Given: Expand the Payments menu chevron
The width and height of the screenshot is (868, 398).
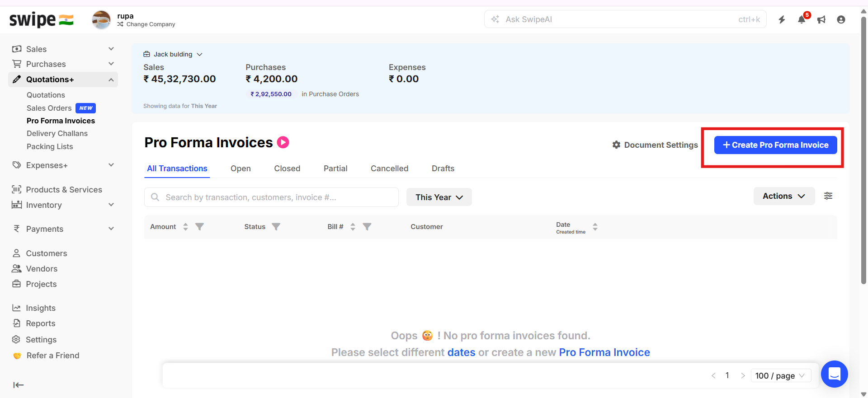Looking at the screenshot, I should tap(111, 229).
